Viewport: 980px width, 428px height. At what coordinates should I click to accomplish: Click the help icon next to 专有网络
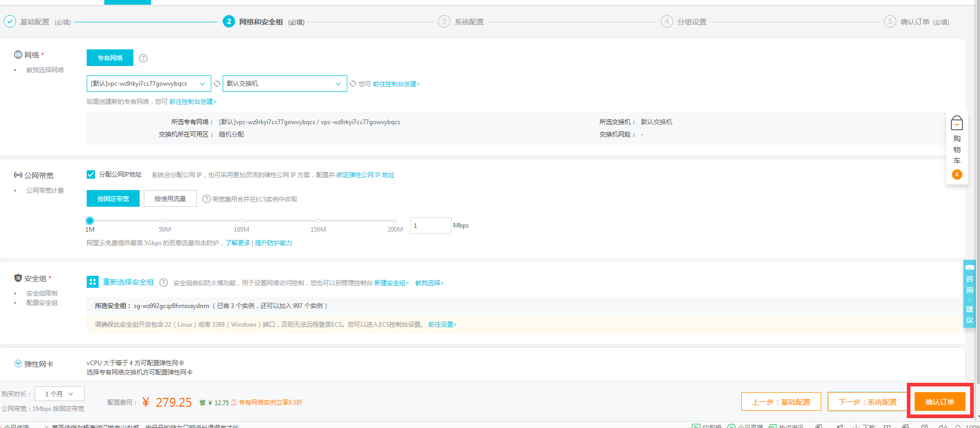coord(143,58)
